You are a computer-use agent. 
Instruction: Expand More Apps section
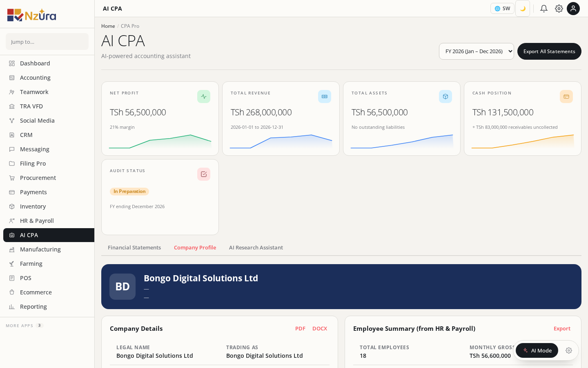tap(24, 325)
